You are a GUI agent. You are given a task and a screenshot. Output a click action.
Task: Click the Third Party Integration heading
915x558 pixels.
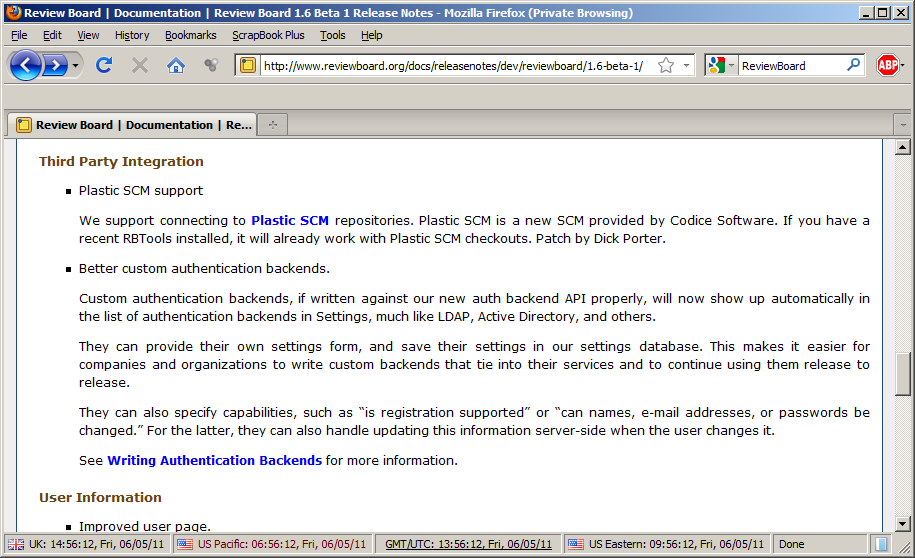(121, 162)
